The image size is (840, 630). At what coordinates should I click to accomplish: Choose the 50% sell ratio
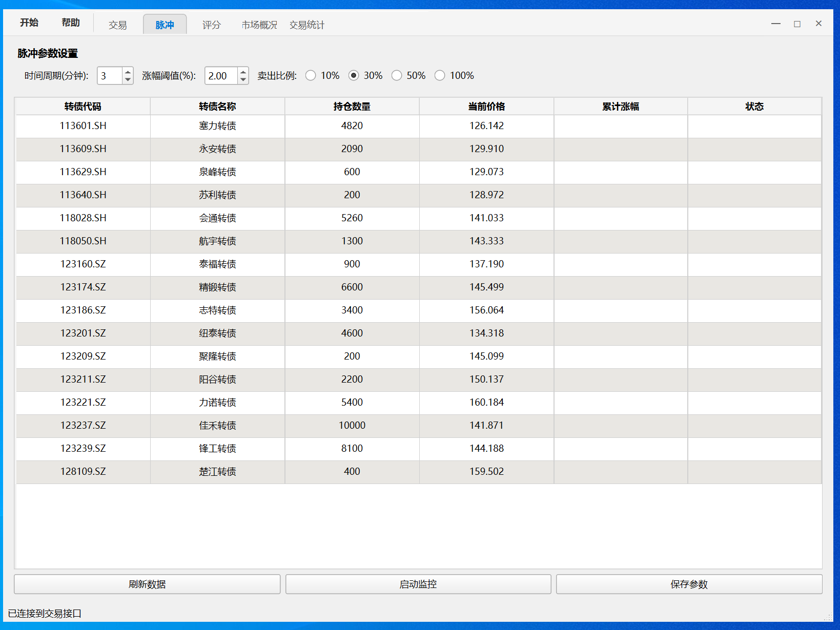[397, 76]
